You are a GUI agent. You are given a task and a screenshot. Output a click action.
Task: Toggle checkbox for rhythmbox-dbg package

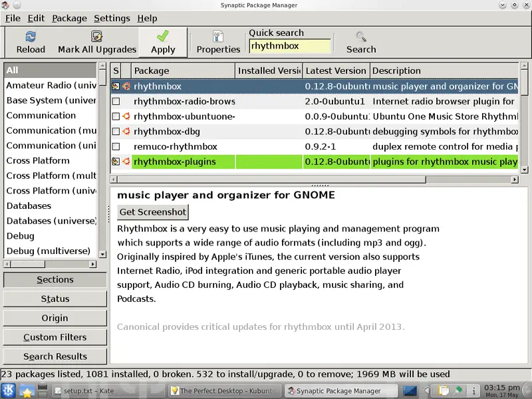click(x=116, y=131)
